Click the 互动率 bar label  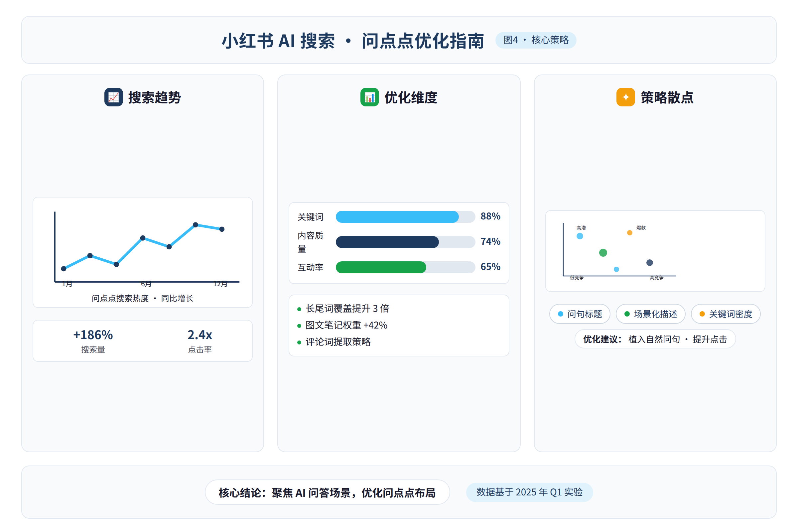pos(311,267)
